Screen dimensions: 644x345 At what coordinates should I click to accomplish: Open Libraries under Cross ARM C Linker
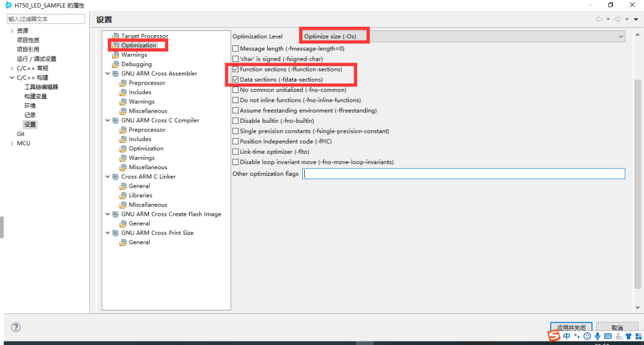click(x=141, y=195)
